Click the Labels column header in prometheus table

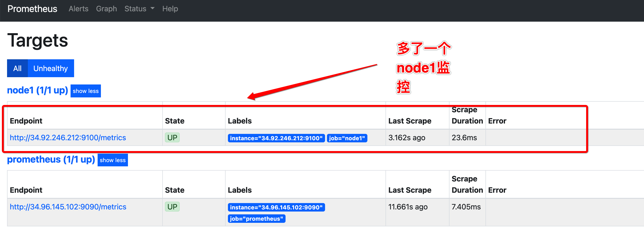click(240, 190)
